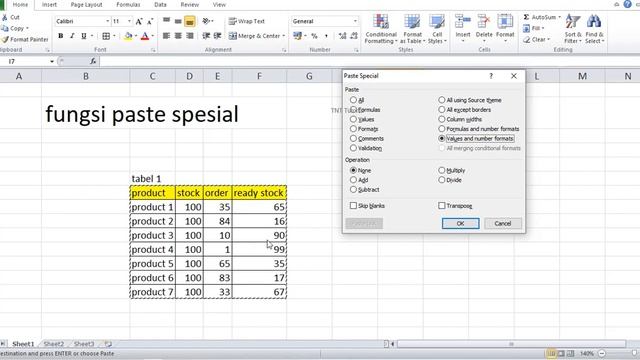The image size is (640, 360).
Task: Switch to the Sheet2 tab
Action: pos(54,344)
